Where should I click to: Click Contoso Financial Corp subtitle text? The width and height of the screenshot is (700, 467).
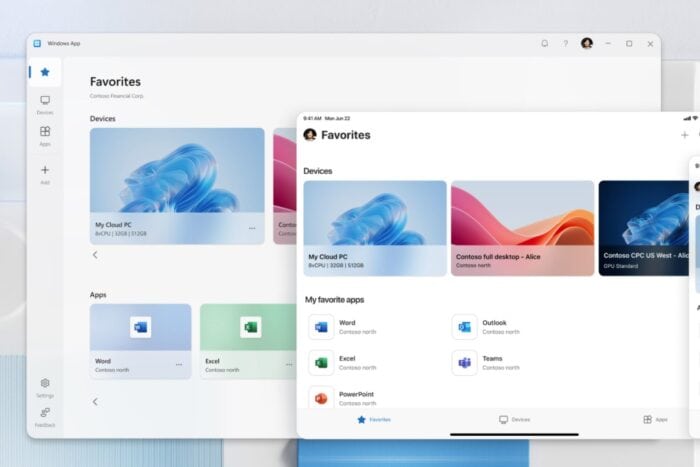(117, 96)
